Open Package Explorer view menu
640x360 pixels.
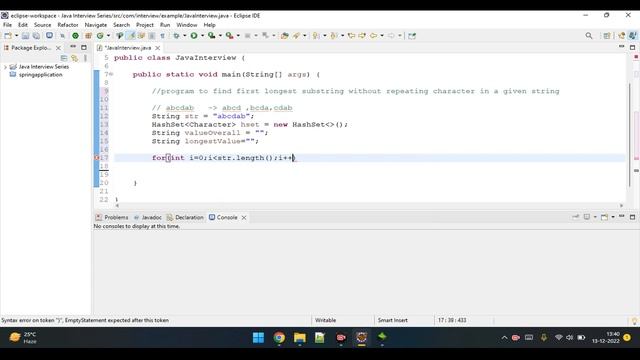pos(85,58)
